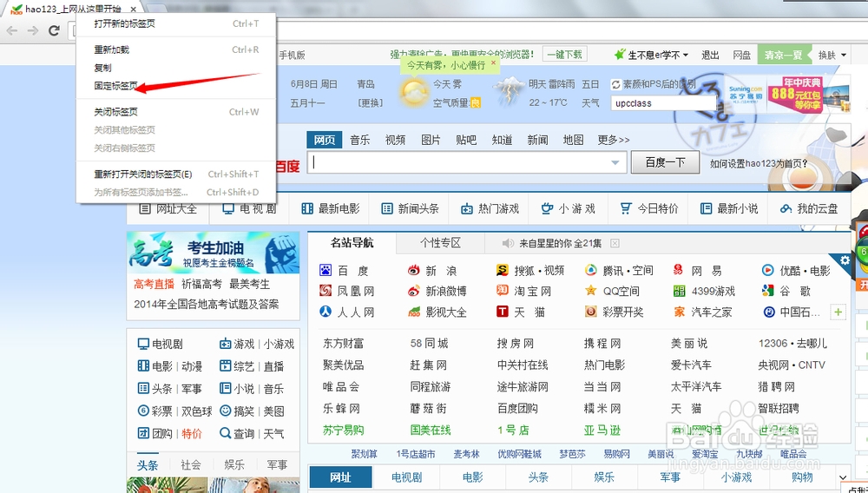Screen dimensions: 868x493
Task: Switch to bottom 电视剧 tab
Action: pos(406,477)
